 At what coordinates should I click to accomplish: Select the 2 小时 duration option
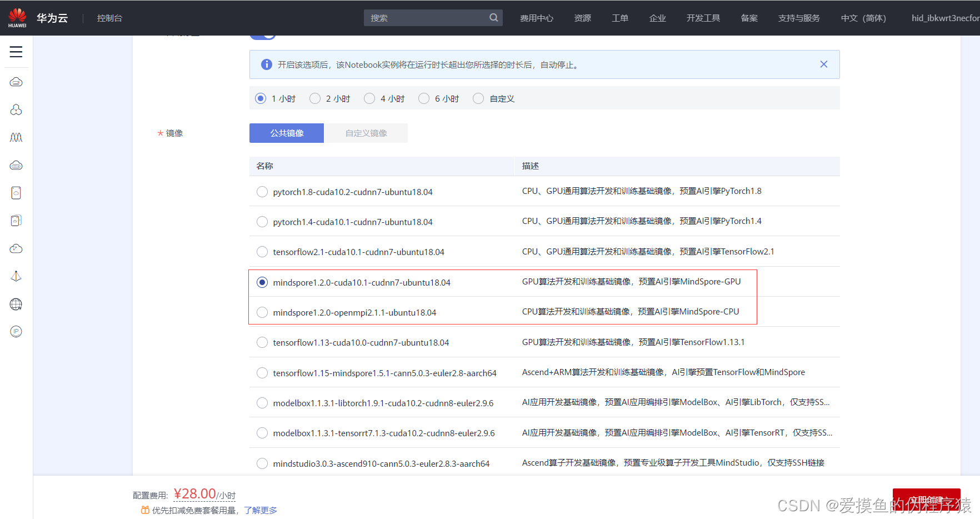pos(315,98)
